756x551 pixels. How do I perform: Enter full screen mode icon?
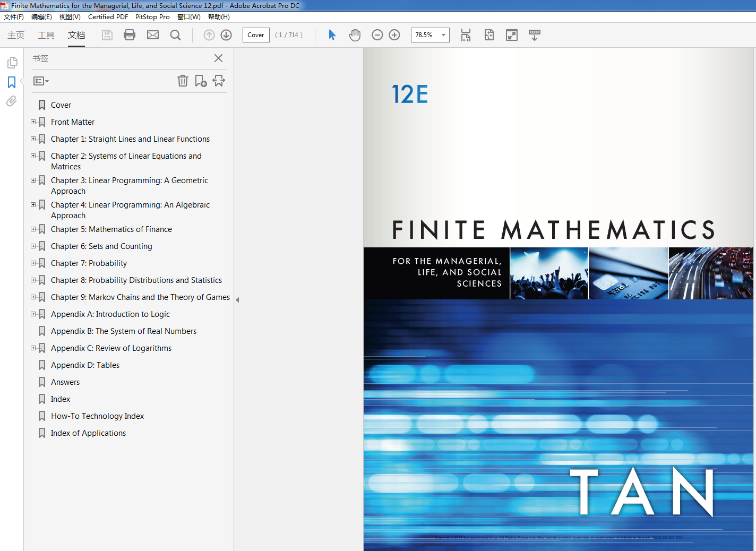512,35
